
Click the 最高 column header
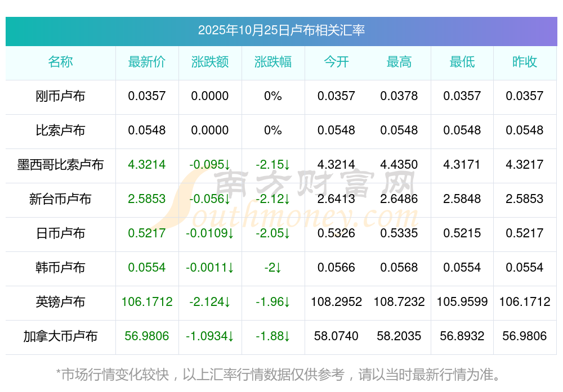399,62
